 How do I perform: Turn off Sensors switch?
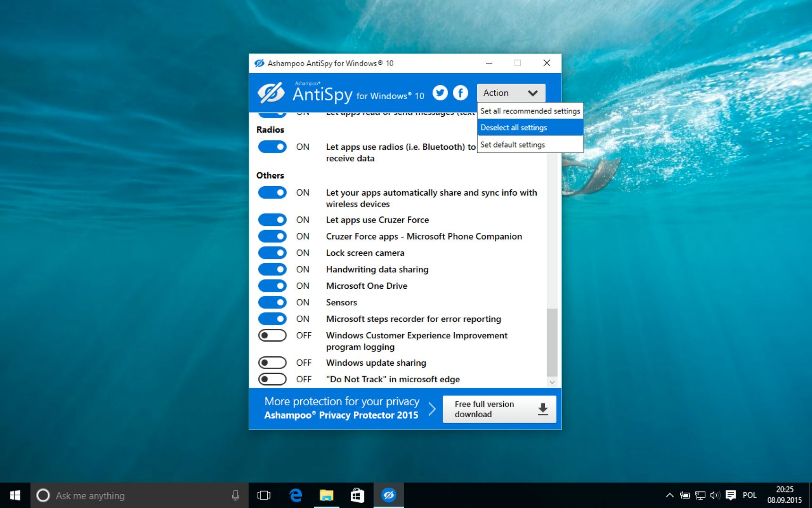[x=272, y=302]
